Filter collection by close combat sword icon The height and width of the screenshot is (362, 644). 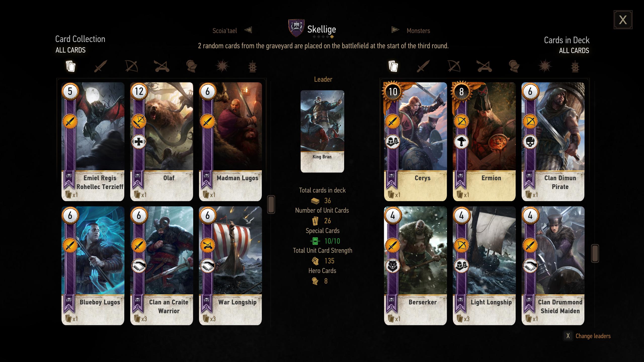coord(101,66)
